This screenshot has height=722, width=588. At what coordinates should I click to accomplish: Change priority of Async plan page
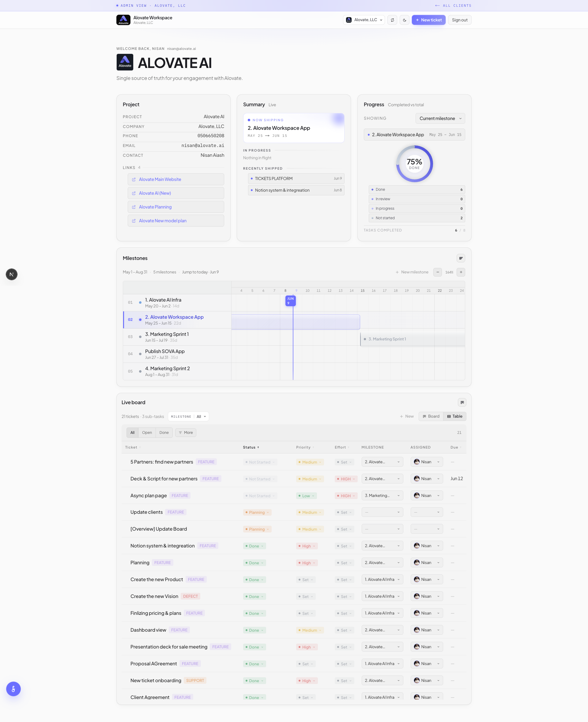tap(306, 496)
